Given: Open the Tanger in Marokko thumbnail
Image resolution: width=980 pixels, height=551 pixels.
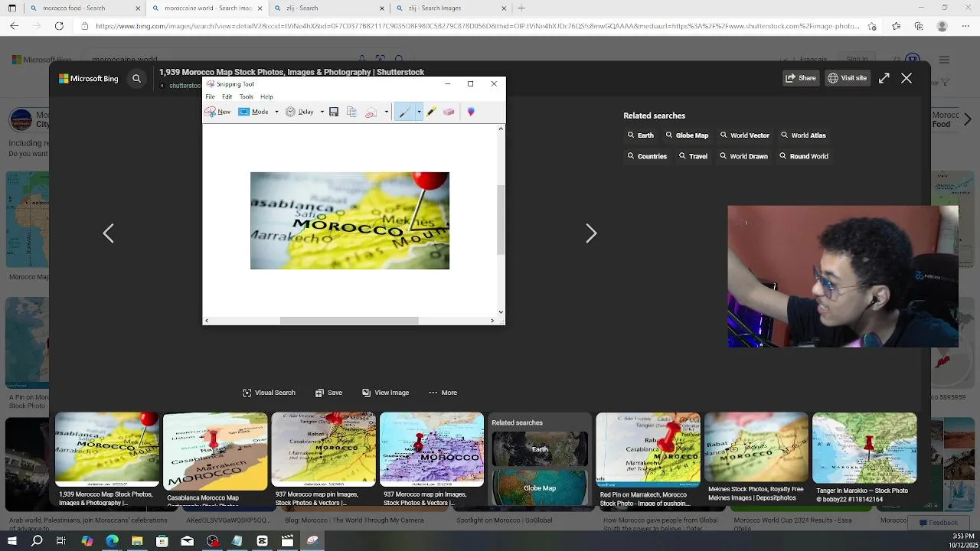Looking at the screenshot, I should tap(864, 448).
